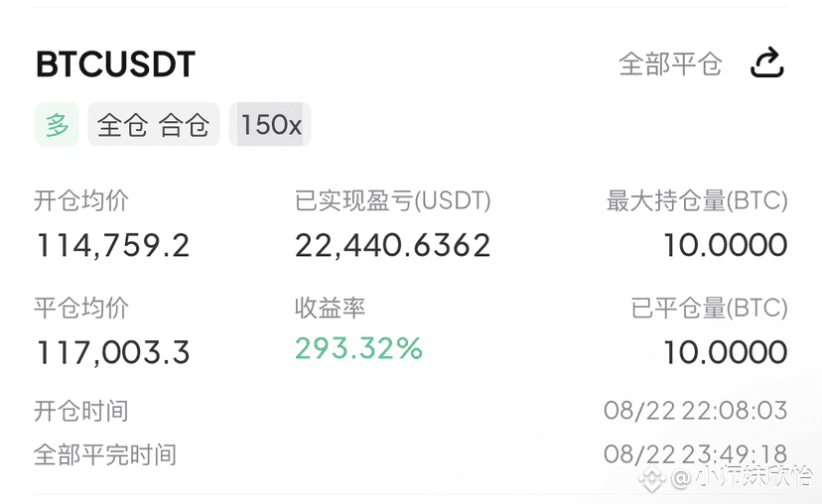The height and width of the screenshot is (504, 822).
Task: Tap the 开仓时间 label
Action: pyautogui.click(x=81, y=411)
